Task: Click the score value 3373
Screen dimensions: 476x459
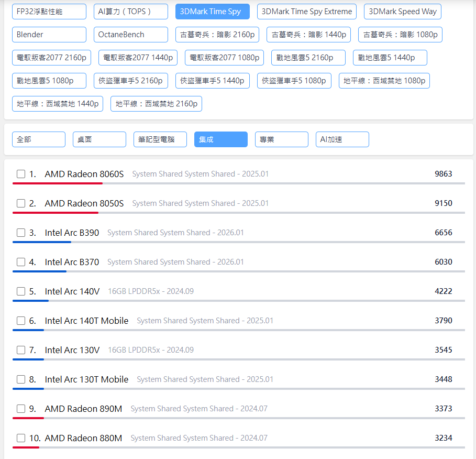Action: pos(443,409)
